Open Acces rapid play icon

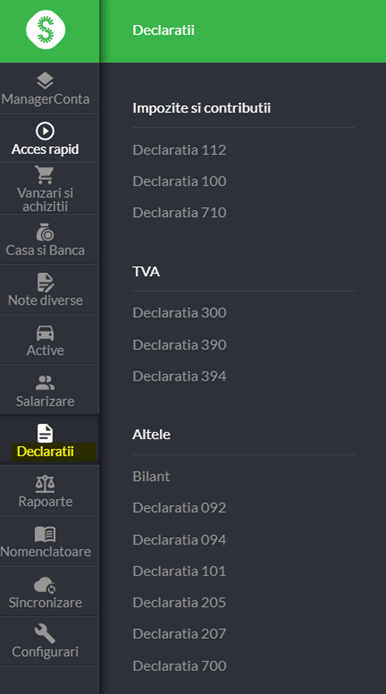point(45,131)
